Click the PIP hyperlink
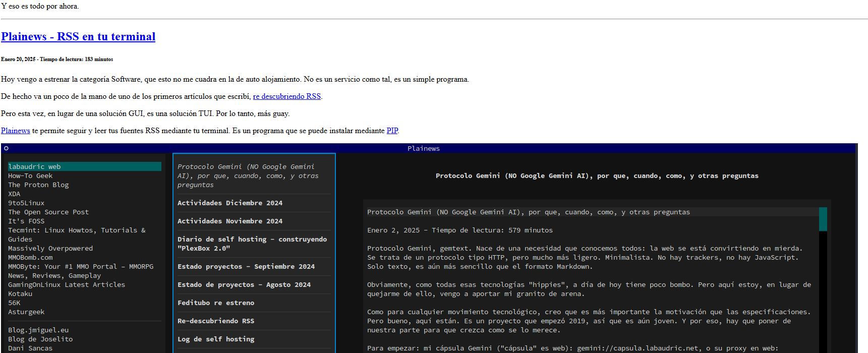The height and width of the screenshot is (353, 868). [x=392, y=131]
